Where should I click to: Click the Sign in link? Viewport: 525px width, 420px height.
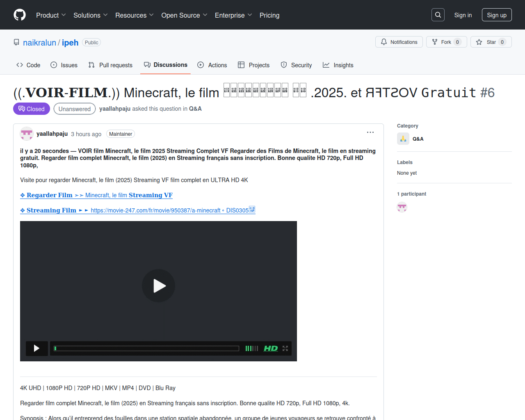(463, 15)
